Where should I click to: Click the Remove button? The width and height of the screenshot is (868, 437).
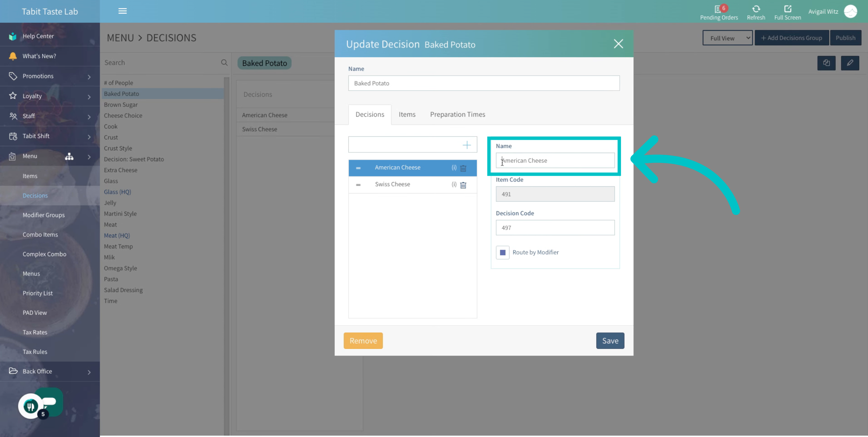tap(363, 341)
